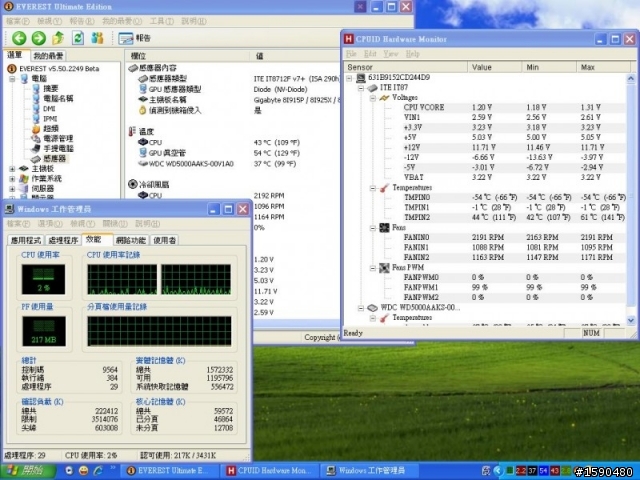Open the File menu in CPUID Hardware Monitor

point(351,53)
